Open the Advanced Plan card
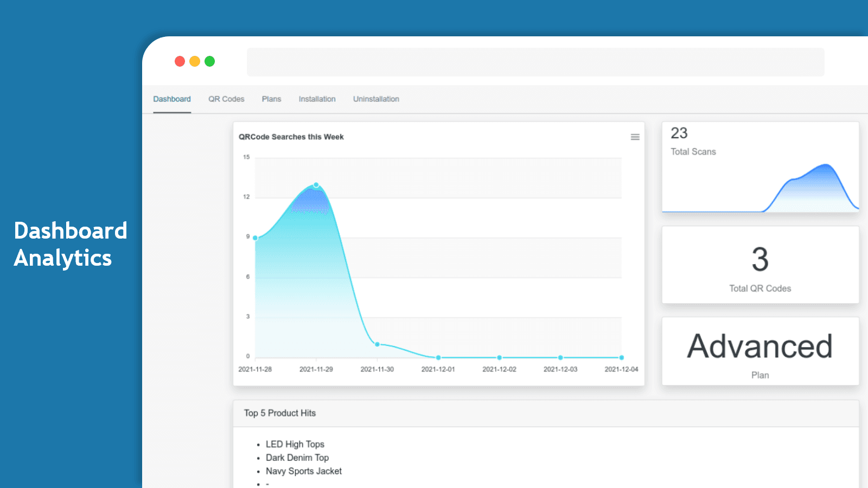Viewport: 868px width, 488px height. pyautogui.click(x=759, y=351)
